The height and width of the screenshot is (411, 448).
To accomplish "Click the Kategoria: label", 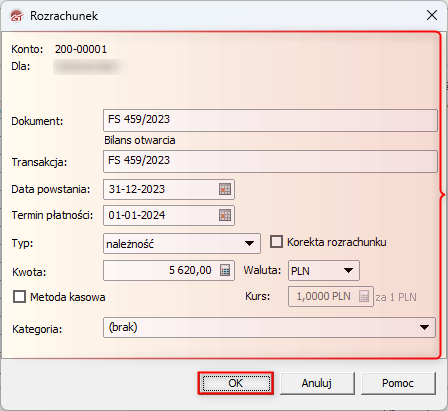I will pyautogui.click(x=37, y=329).
